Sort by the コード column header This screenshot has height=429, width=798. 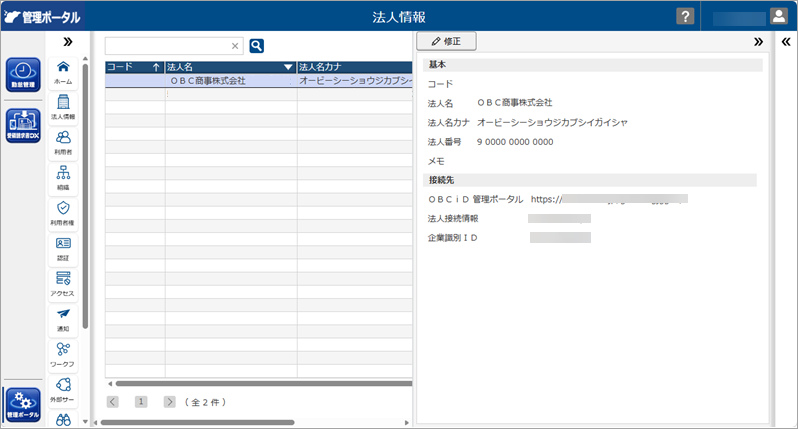click(x=135, y=67)
